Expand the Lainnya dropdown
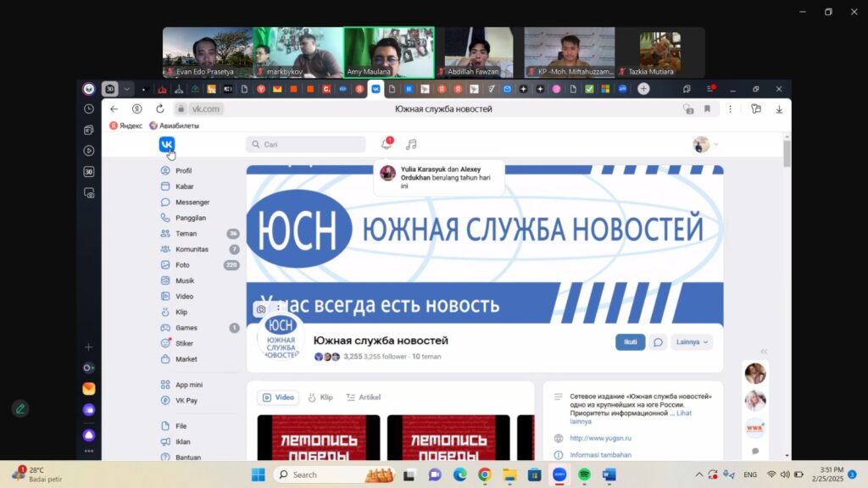The width and height of the screenshot is (868, 488). (x=692, y=342)
